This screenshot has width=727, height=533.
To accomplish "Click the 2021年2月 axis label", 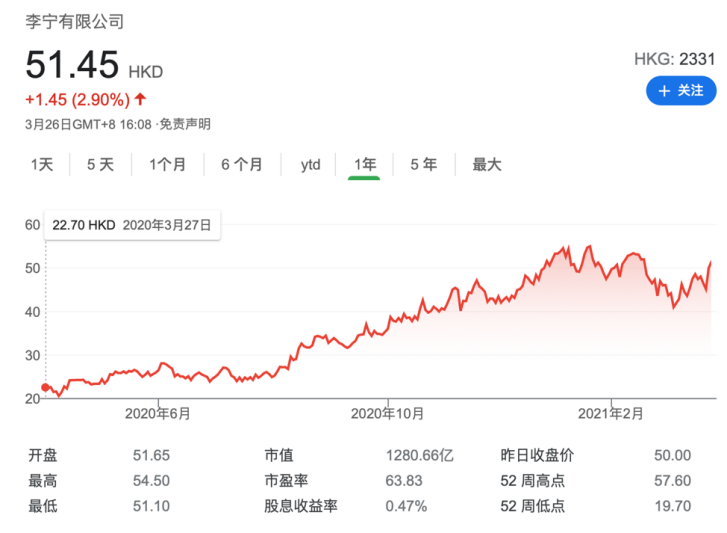I will (611, 413).
